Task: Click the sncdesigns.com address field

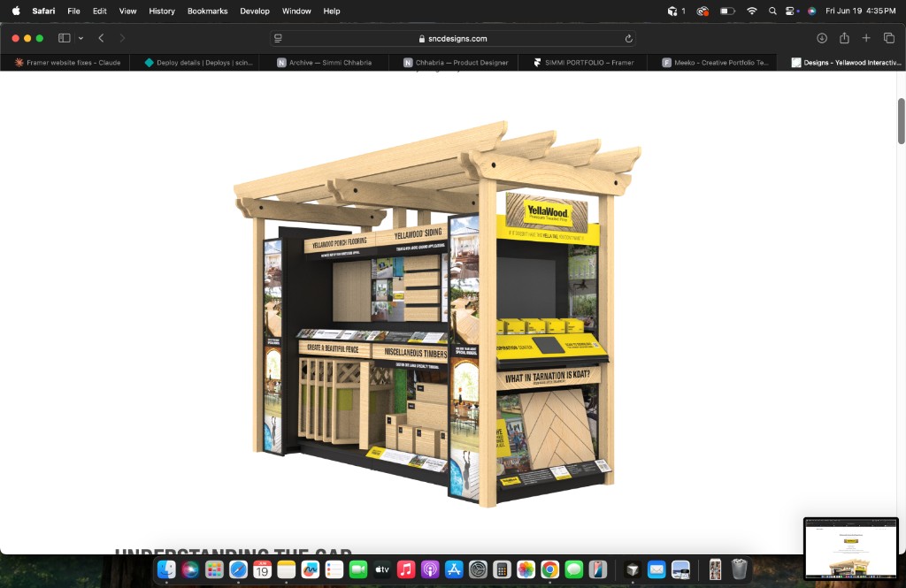Action: point(453,38)
